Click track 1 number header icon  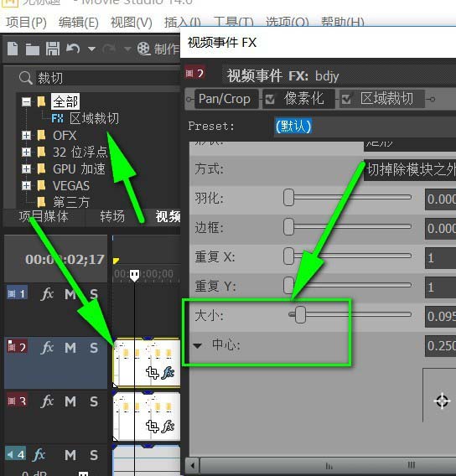pos(17,293)
